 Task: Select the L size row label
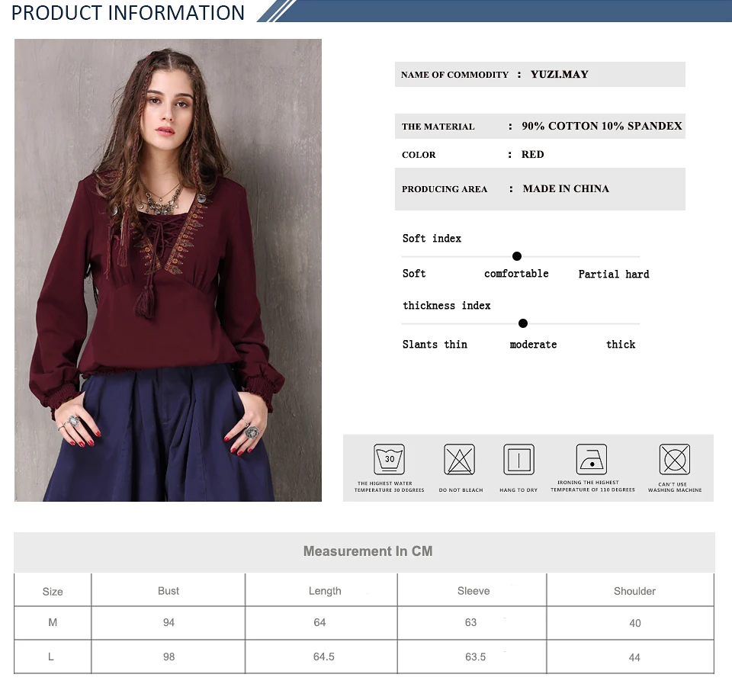pos(51,657)
